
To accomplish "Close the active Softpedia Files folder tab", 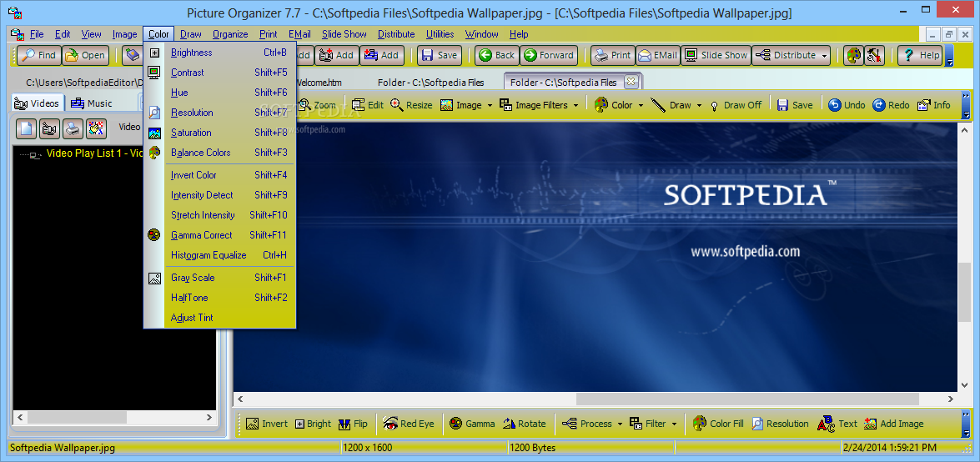I will tap(630, 81).
